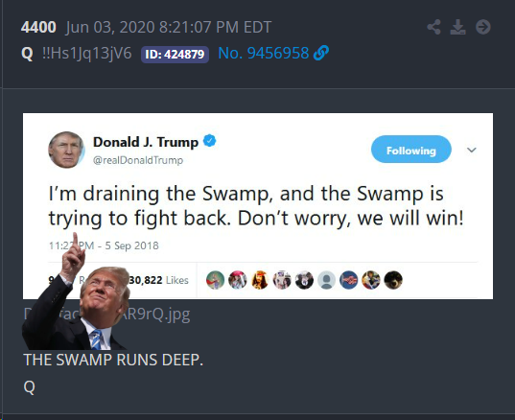Click the first liker avatar in the tweet
515x420 pixels.
[x=215, y=280]
